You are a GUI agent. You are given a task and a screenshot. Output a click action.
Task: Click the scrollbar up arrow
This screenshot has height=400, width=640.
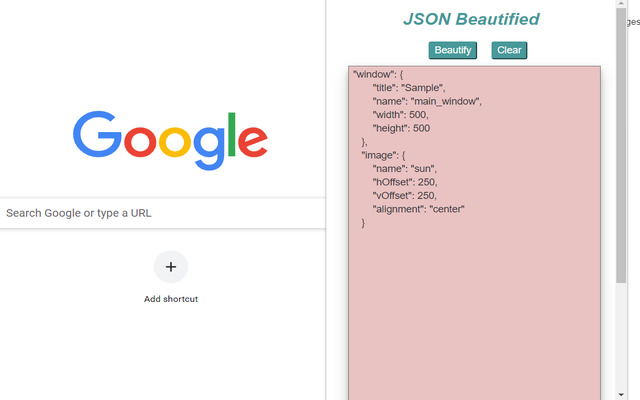point(621,4)
